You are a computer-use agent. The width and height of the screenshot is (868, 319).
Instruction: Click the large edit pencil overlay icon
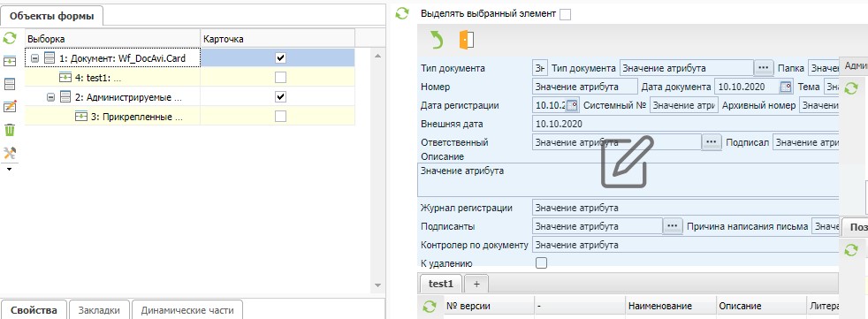(x=628, y=161)
